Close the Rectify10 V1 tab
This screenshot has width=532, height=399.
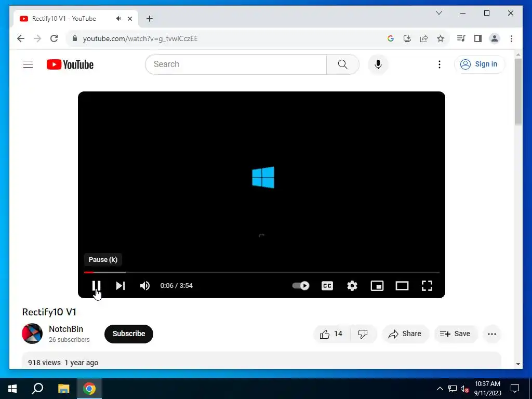coord(129,19)
